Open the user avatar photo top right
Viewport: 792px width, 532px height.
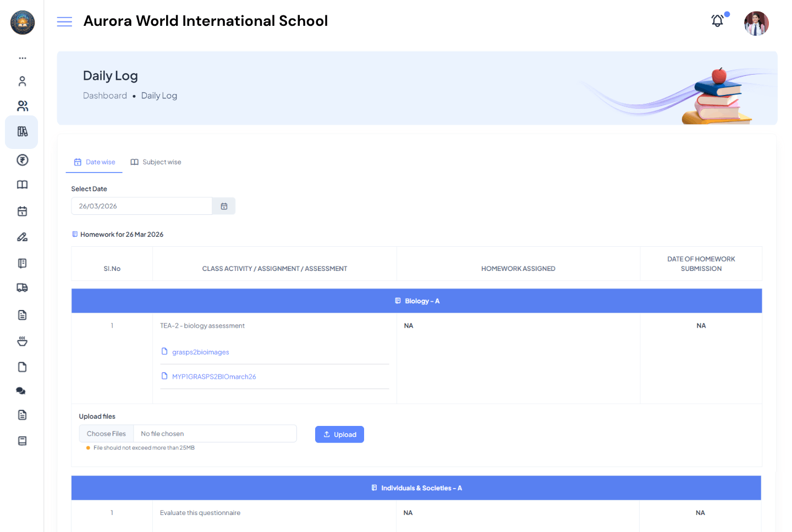[756, 23]
